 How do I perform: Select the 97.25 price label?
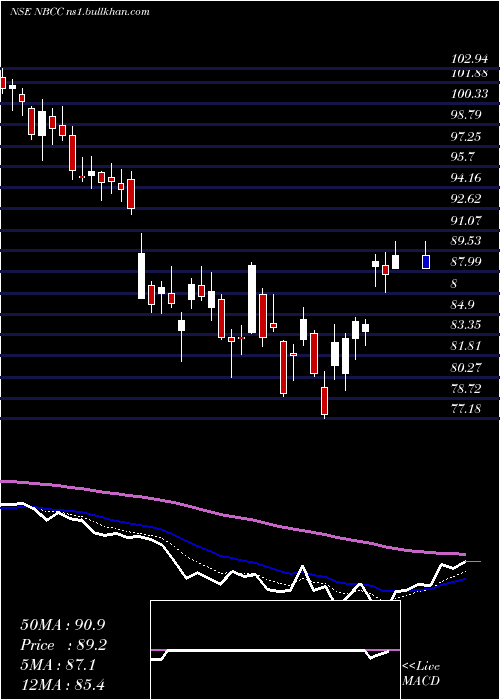coord(467,136)
